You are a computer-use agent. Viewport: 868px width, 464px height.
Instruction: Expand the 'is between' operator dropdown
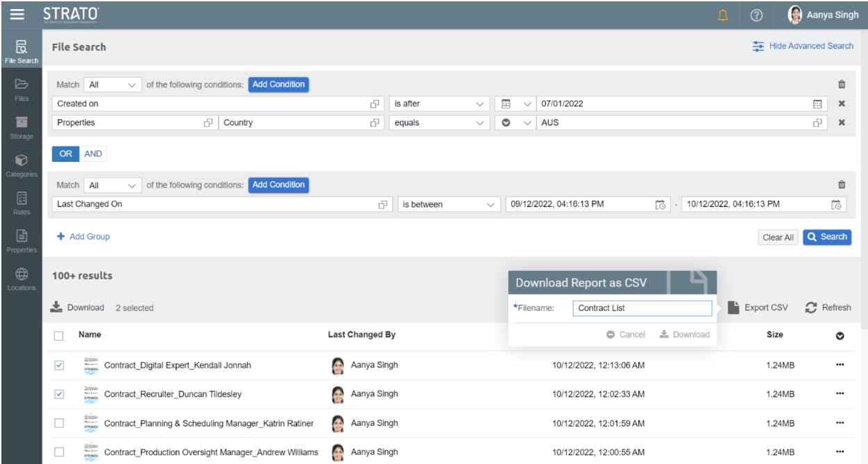[448, 205]
